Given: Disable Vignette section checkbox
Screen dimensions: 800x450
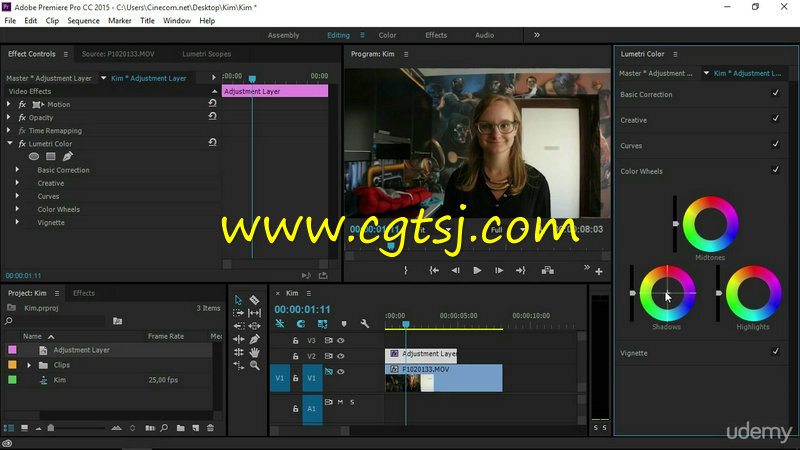Looking at the screenshot, I should coord(776,352).
